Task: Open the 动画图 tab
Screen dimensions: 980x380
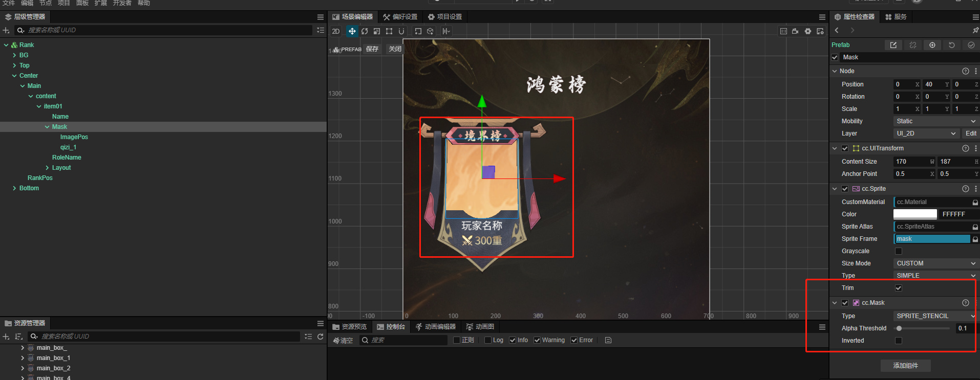Action: [x=480, y=327]
